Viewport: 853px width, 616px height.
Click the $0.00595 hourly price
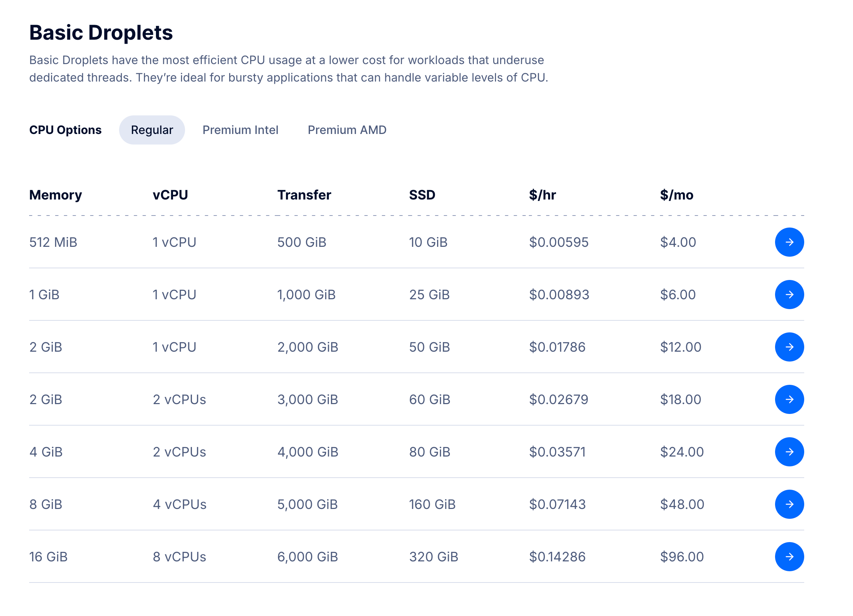559,242
